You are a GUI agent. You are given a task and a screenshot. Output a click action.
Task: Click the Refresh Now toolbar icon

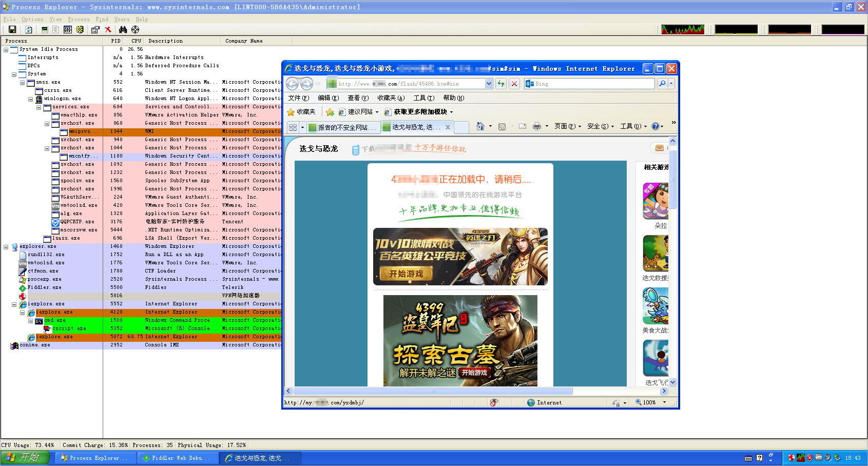point(29,30)
